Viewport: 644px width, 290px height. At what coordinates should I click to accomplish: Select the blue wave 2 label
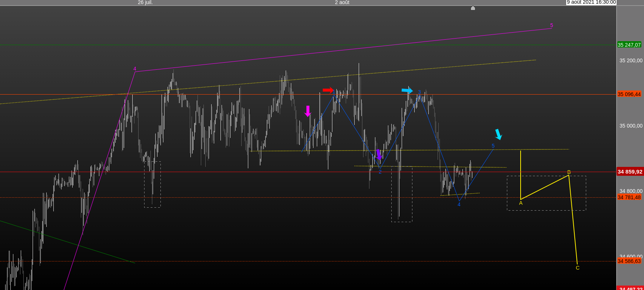[x=380, y=172]
